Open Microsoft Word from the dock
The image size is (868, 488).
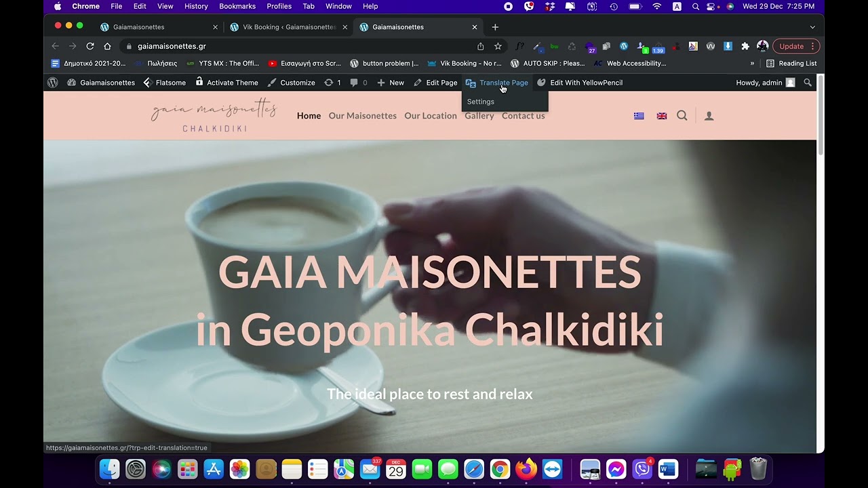pos(668,469)
